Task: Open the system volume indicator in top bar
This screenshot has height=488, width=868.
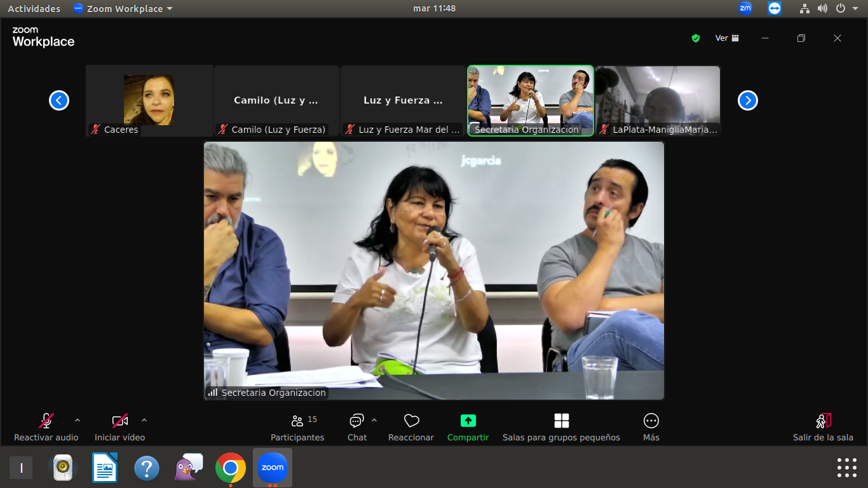Action: pyautogui.click(x=822, y=9)
